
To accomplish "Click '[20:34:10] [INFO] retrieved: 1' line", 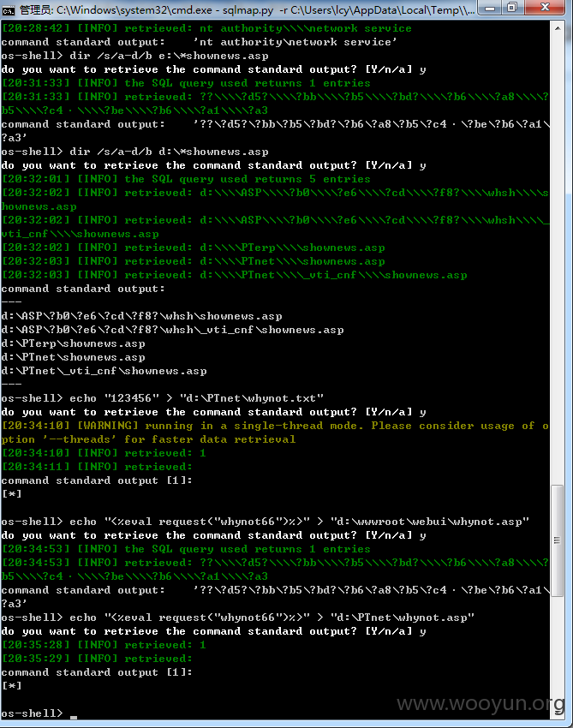I will click(104, 453).
